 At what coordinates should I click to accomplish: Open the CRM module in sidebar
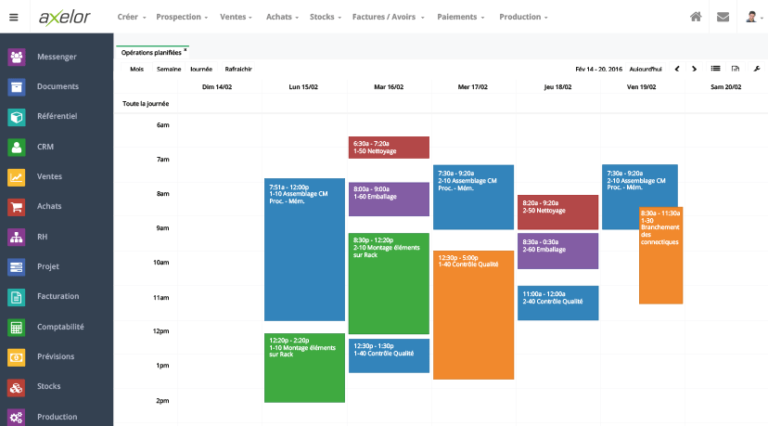tap(45, 147)
